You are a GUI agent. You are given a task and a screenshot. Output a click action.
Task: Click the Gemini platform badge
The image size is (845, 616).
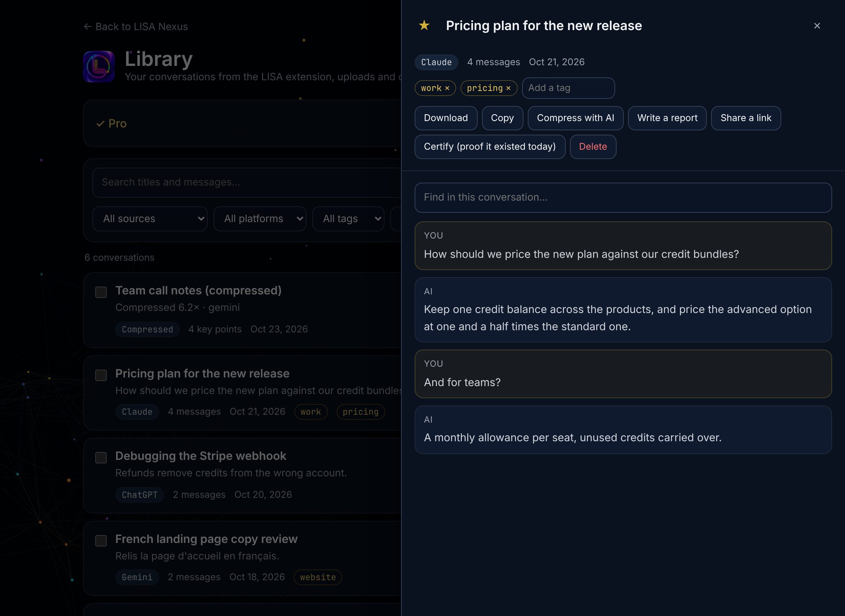[137, 577]
